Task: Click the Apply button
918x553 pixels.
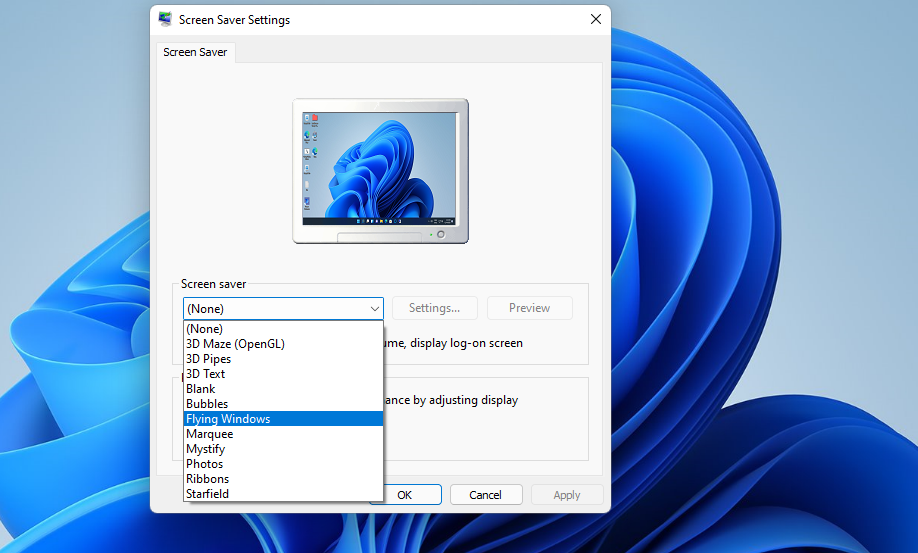Action: [567, 494]
